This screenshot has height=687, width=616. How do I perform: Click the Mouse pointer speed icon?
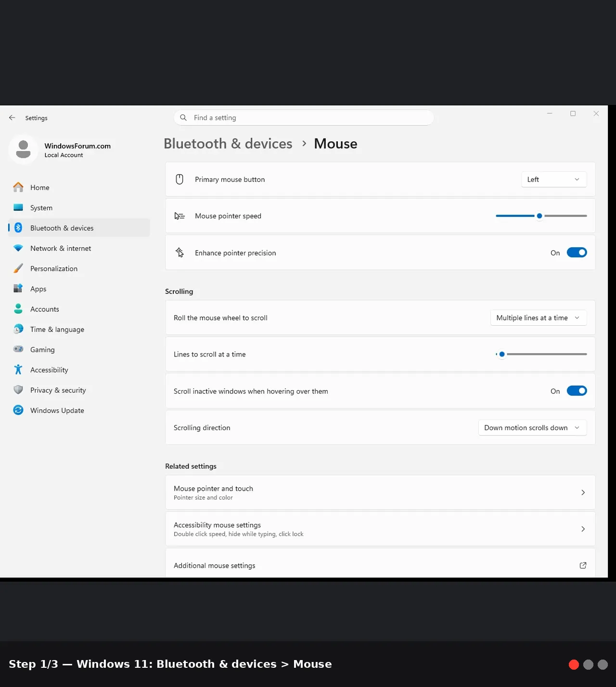click(180, 216)
